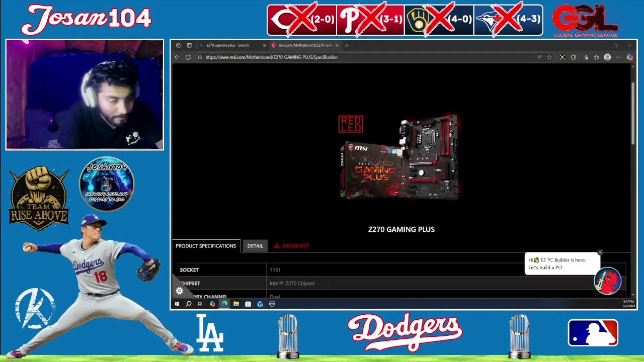This screenshot has height=362, width=644.
Task: Open the EZ PC Builder dragon mascot chat
Action: click(608, 281)
